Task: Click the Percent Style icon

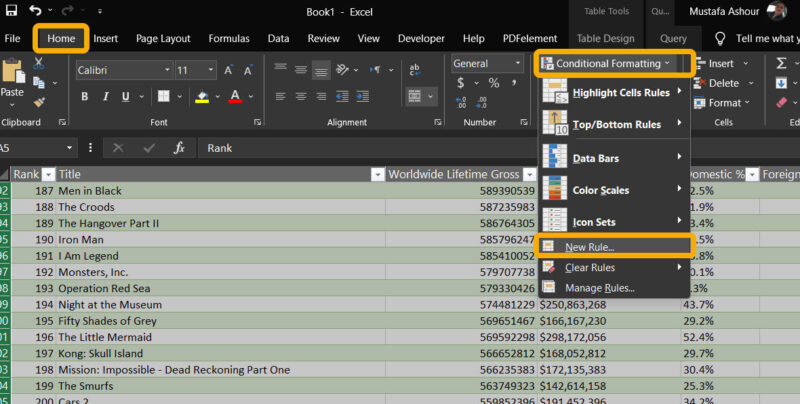Action: [494, 83]
